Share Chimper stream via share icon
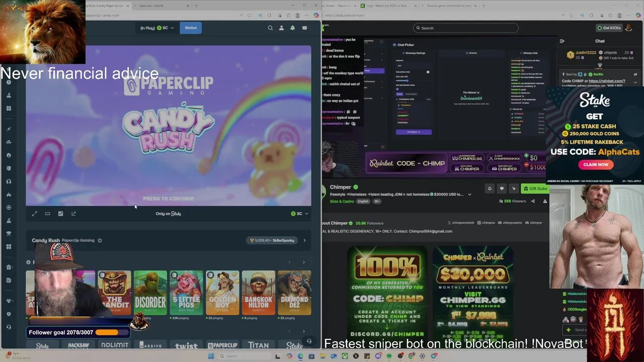Image resolution: width=644 pixels, height=362 pixels. (533, 201)
